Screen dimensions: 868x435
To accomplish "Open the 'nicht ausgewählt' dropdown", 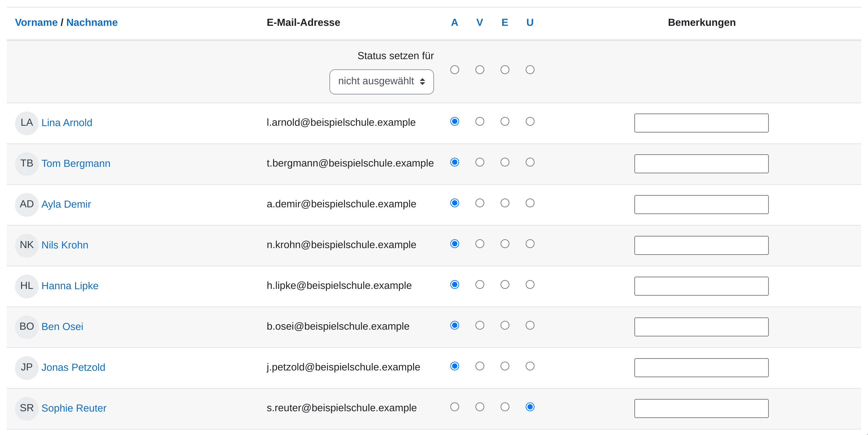I will point(381,82).
